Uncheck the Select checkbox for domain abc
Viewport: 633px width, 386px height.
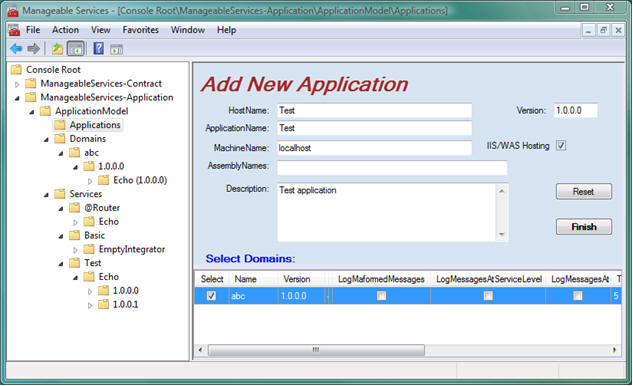click(x=212, y=296)
